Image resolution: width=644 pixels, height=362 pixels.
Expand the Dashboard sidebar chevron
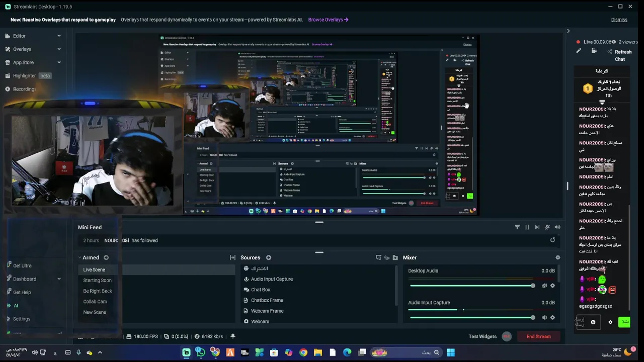[59, 279]
